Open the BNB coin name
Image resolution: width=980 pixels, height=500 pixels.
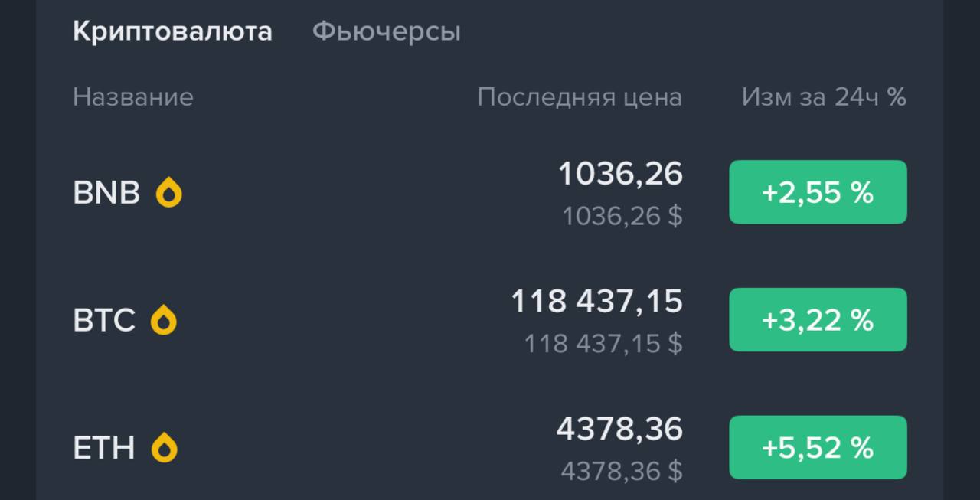(106, 193)
